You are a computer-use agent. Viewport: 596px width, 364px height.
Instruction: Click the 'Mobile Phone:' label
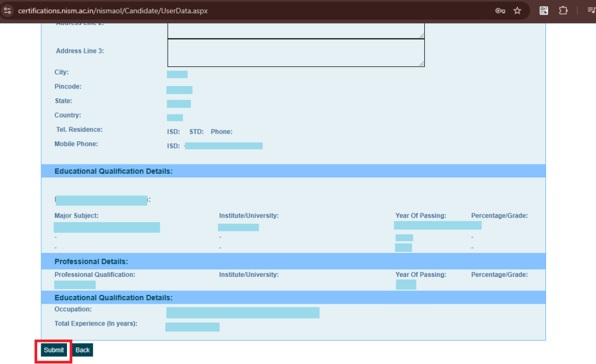tap(76, 144)
